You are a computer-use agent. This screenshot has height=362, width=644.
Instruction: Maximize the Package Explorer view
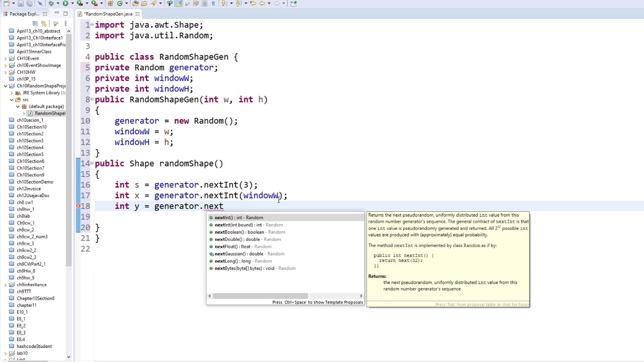(65, 13)
